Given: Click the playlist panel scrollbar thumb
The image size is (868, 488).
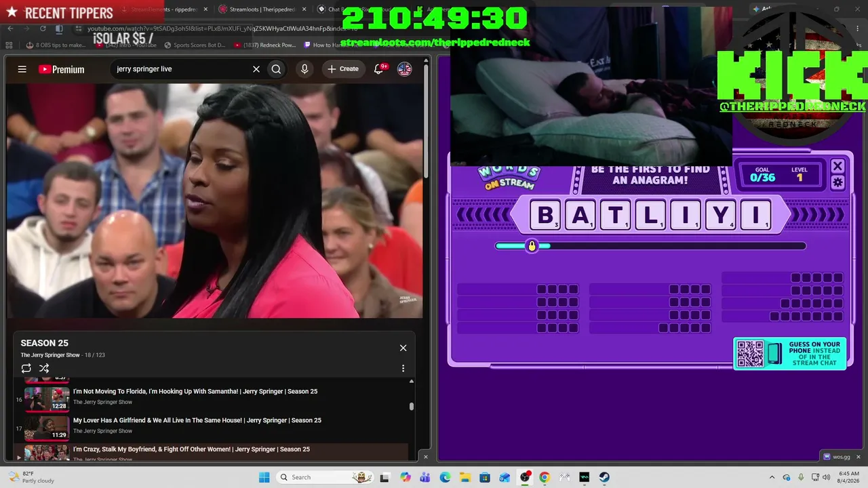Looking at the screenshot, I should 411,406.
